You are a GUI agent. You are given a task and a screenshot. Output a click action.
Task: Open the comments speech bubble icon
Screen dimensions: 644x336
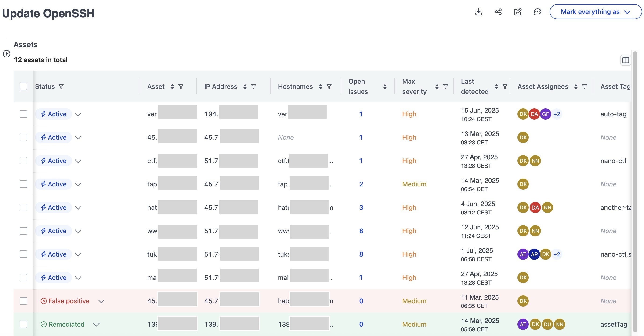point(537,12)
